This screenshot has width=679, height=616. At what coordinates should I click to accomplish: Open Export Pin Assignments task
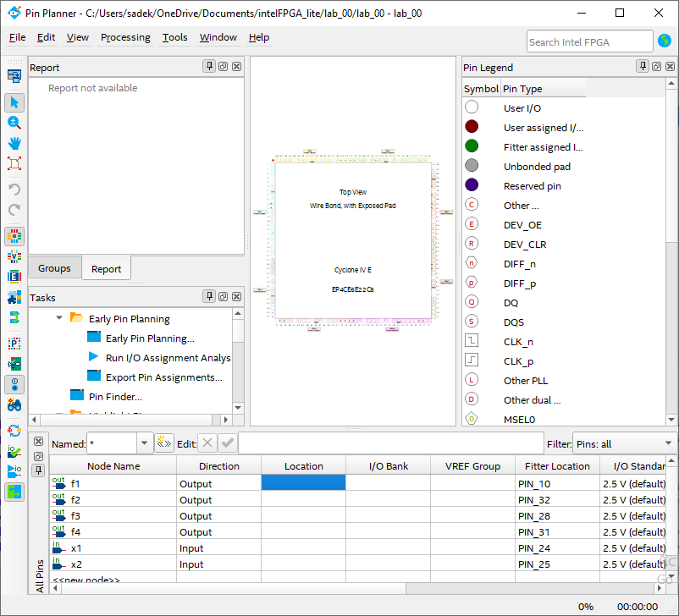click(x=163, y=377)
